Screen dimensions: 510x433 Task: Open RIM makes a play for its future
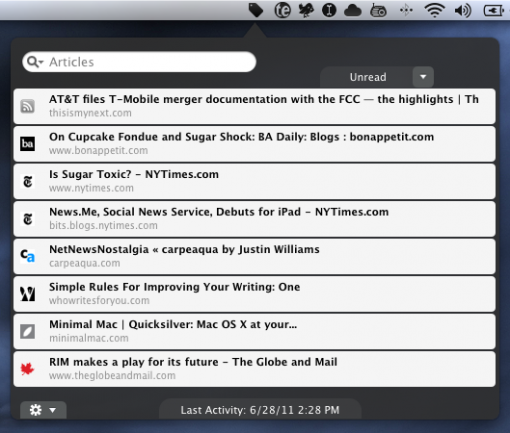click(254, 369)
